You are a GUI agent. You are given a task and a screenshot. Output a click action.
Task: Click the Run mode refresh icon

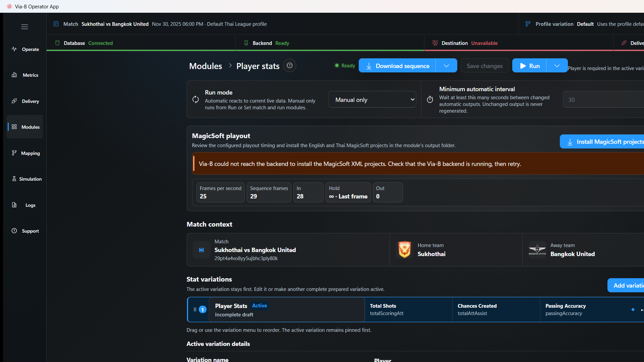(196, 100)
